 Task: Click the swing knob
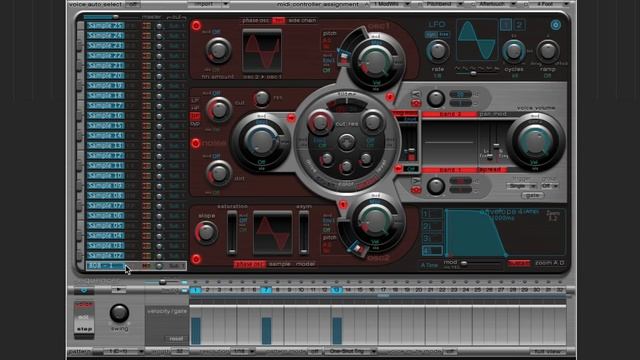click(x=119, y=313)
